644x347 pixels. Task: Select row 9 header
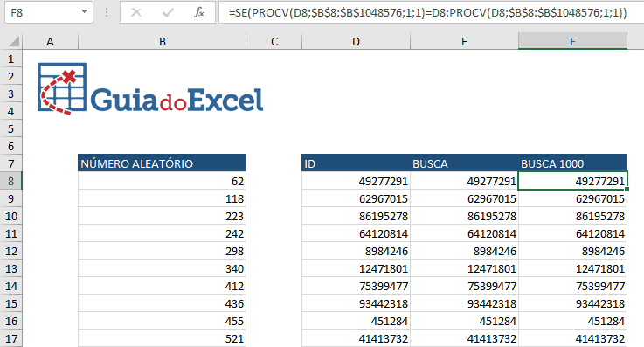pyautogui.click(x=11, y=198)
